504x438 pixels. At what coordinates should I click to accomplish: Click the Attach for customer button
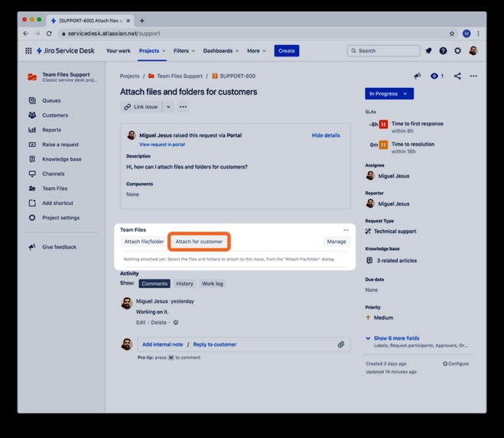click(199, 242)
